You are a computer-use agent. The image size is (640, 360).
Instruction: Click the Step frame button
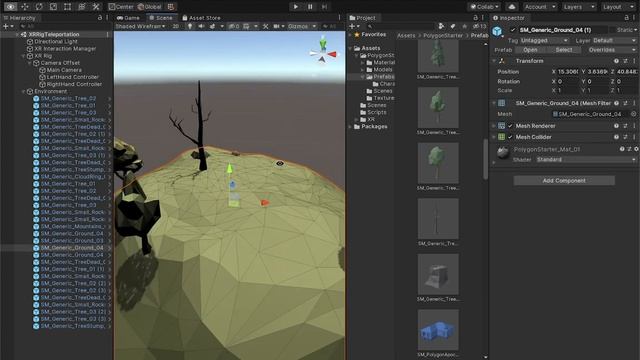[324, 7]
